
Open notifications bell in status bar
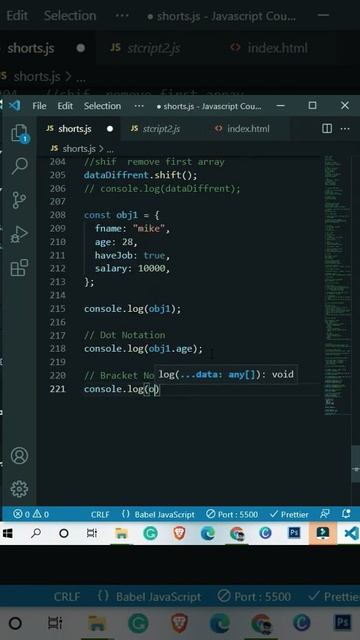(x=346, y=514)
